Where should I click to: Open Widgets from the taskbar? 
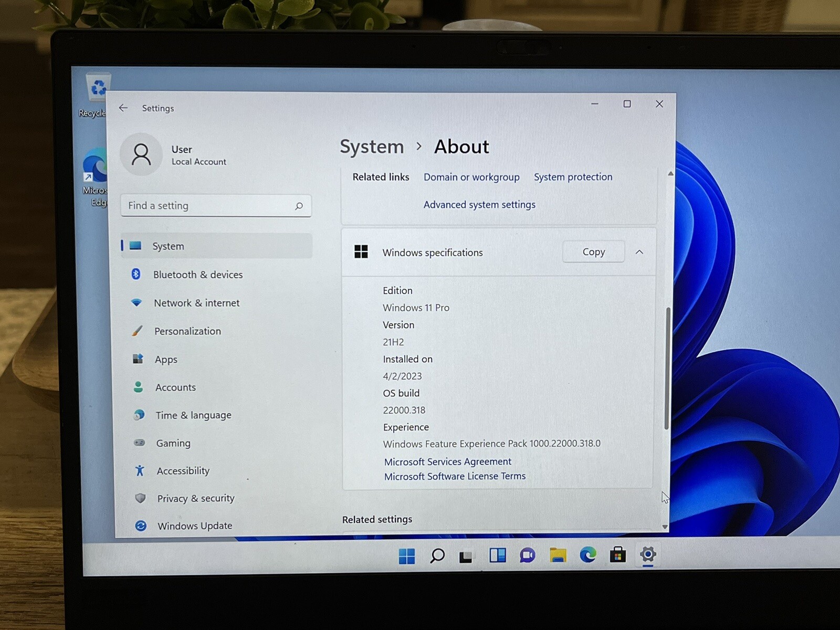(497, 555)
